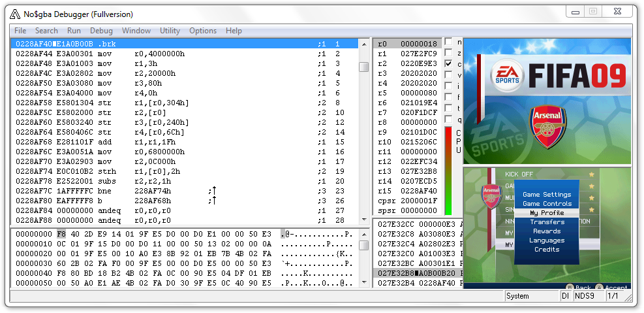Click hex dump scrollbar up arrow
644x313 pixels.
(x=363, y=234)
